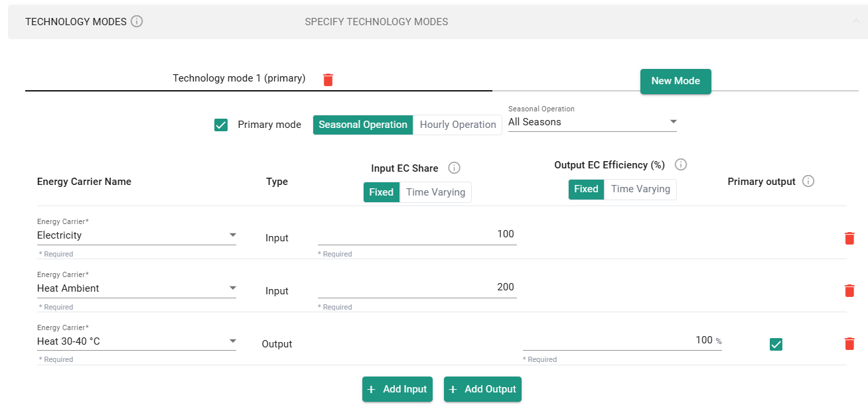Click the Electricity input share field

coord(417,235)
